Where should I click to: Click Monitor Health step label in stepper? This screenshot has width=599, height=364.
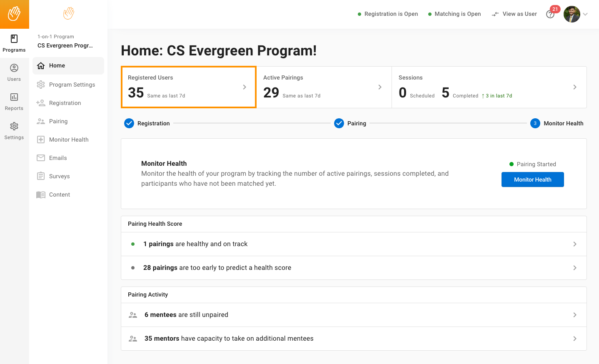pos(564,123)
